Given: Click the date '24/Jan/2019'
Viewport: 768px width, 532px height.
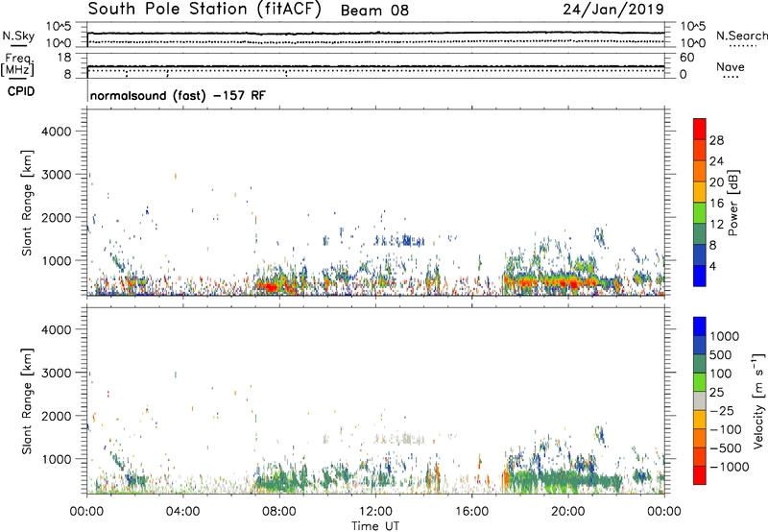Looking at the screenshot, I should pyautogui.click(x=613, y=10).
